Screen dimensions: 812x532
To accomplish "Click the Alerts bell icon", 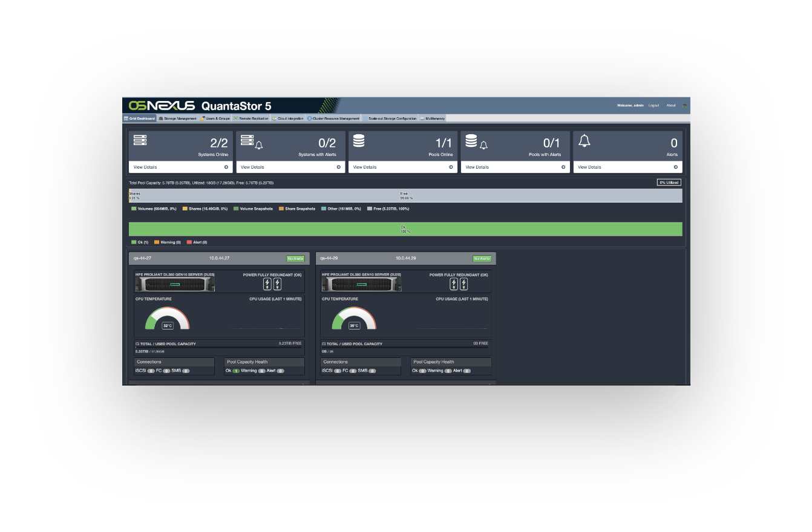I will click(x=584, y=140).
